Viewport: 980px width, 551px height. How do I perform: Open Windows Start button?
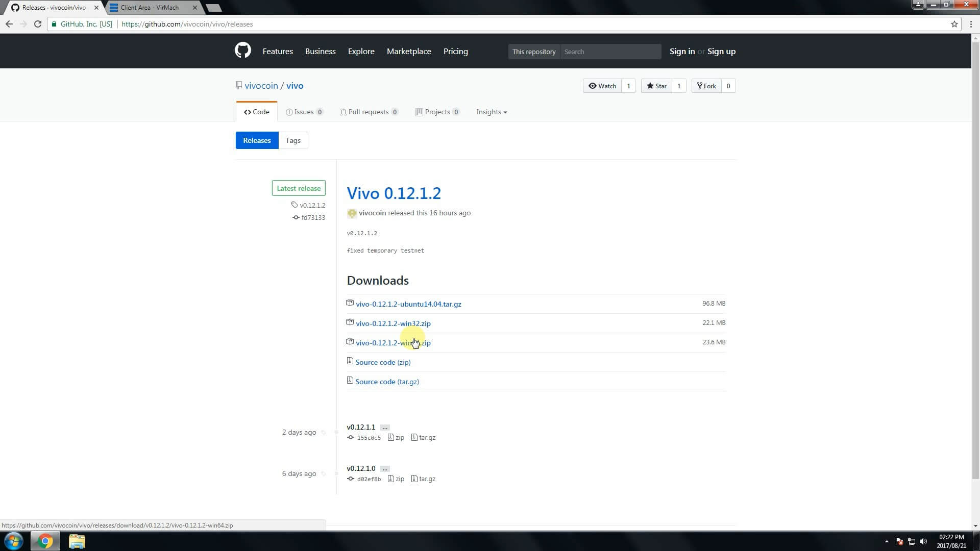coord(13,541)
